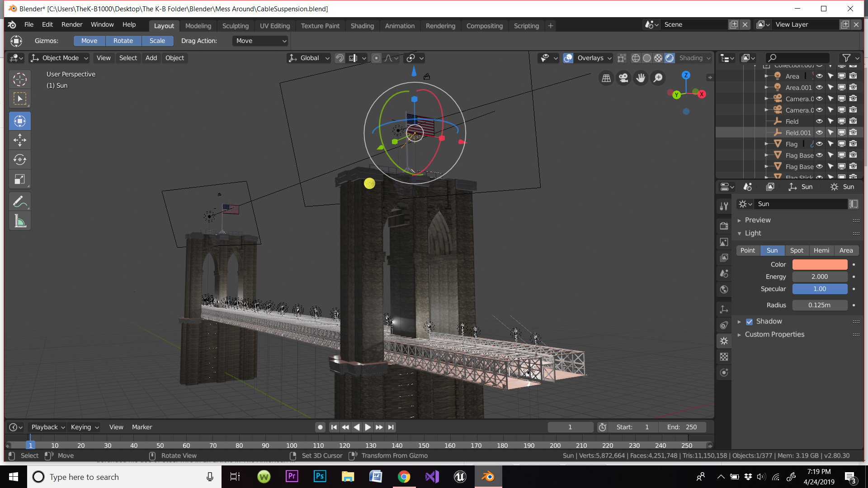Image resolution: width=868 pixels, height=488 pixels.
Task: Toggle camera view in viewport
Action: [623, 78]
